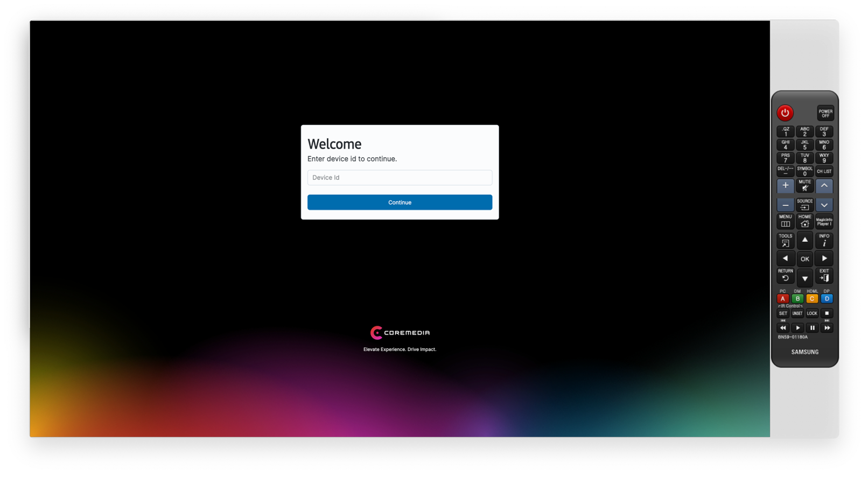The image size is (868, 477).
Task: Click the red power button on the remote
Action: (785, 113)
